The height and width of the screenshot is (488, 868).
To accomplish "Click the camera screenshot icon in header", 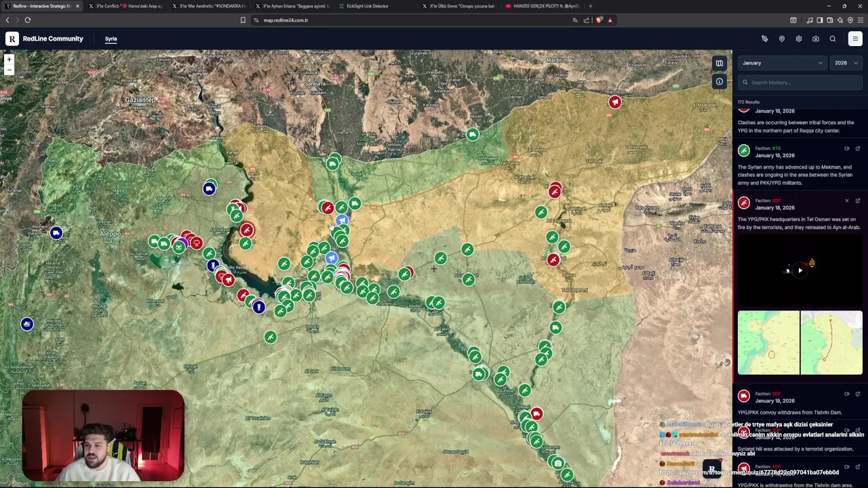I will pos(816,39).
